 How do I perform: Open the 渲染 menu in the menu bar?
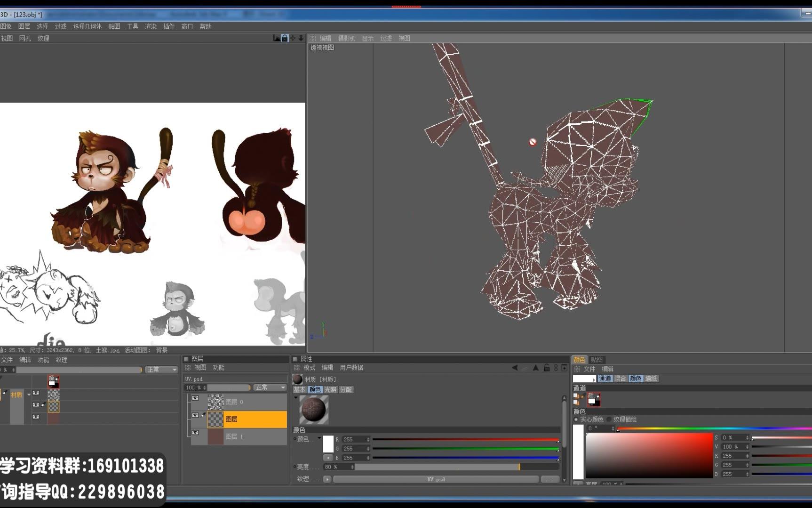151,26
